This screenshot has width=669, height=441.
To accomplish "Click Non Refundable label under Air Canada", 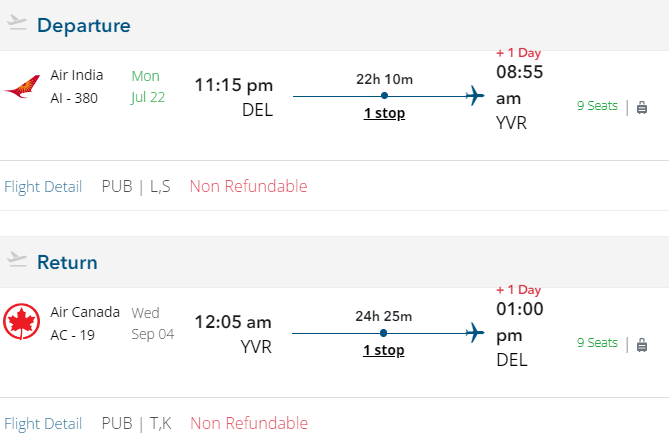I will pyautogui.click(x=248, y=423).
